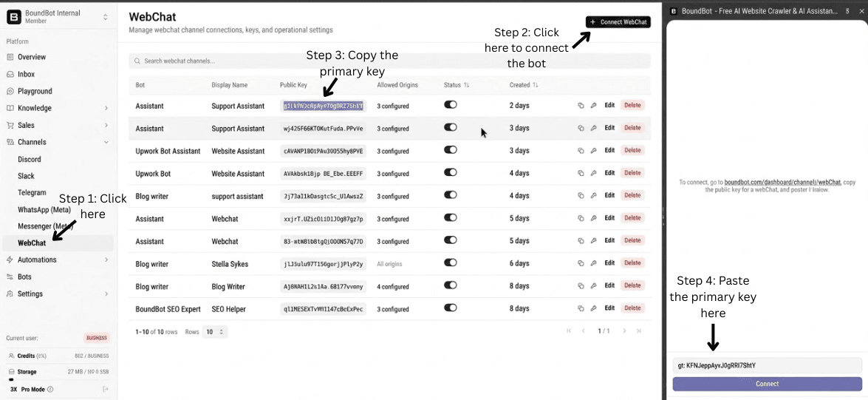Copy the key of the top Support Assistant

581,106
